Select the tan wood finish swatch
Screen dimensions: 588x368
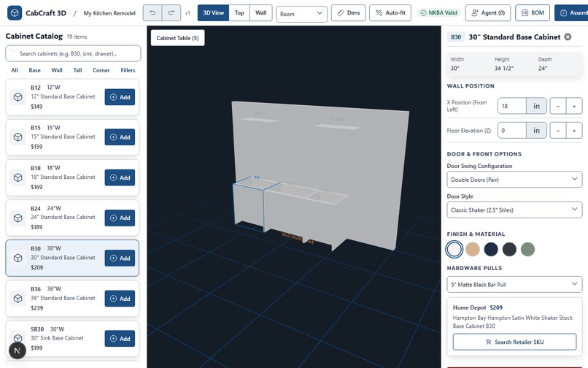(473, 249)
